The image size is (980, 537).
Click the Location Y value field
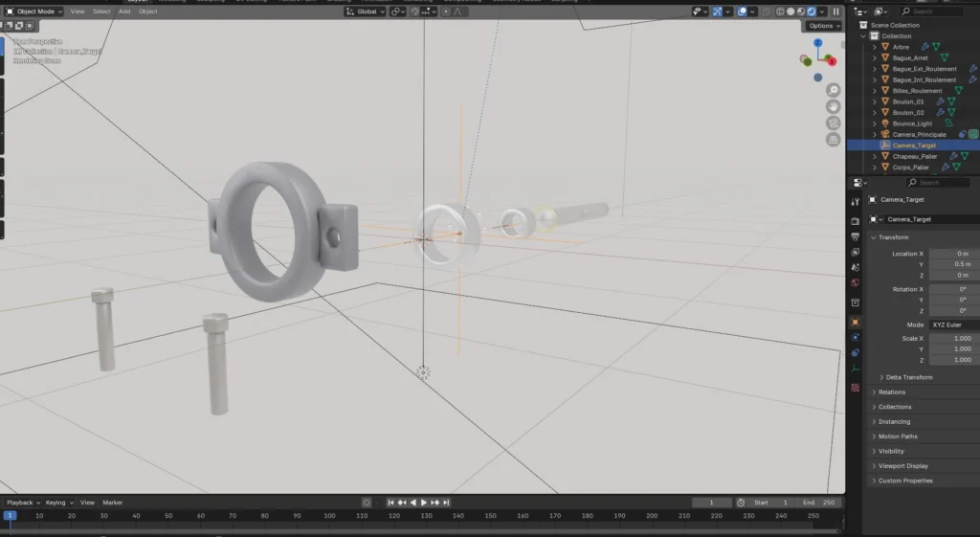click(x=952, y=264)
